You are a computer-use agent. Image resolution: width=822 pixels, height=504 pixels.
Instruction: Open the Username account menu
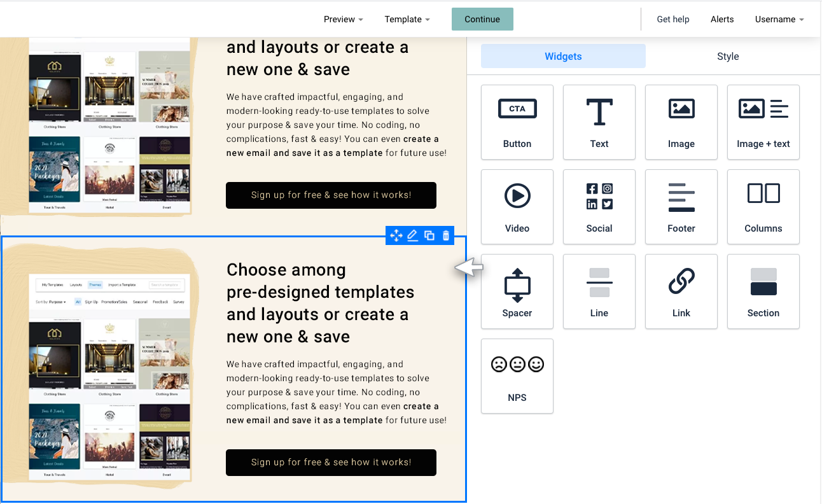click(779, 19)
